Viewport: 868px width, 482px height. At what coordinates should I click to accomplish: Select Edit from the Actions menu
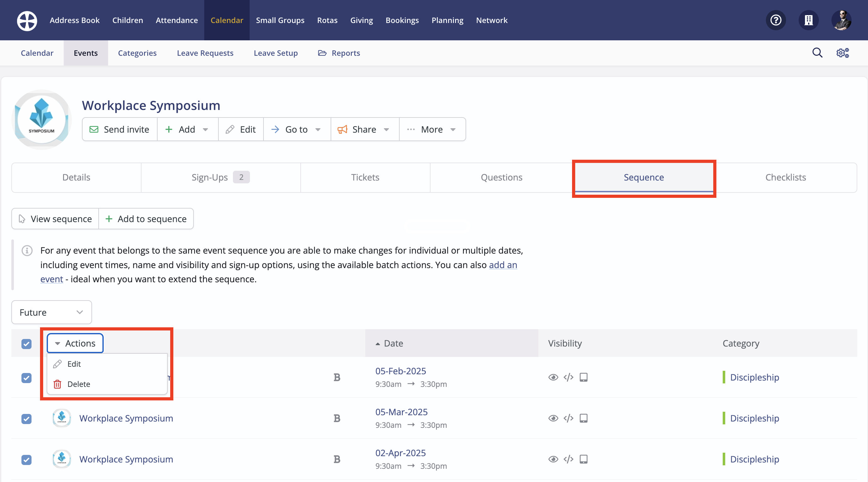point(107,364)
